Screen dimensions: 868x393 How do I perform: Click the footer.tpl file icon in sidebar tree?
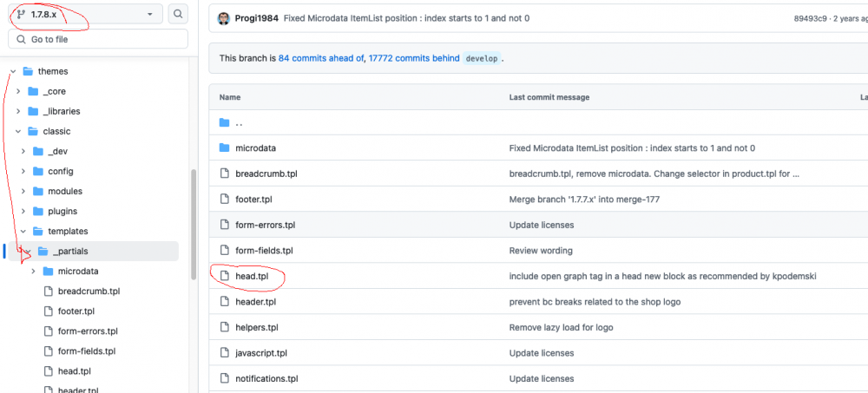(49, 311)
